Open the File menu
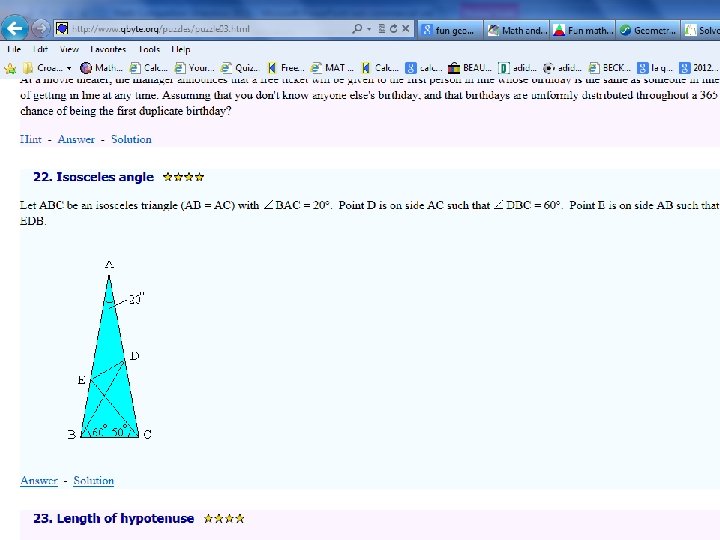Viewport: 720px width, 540px height. 14,49
